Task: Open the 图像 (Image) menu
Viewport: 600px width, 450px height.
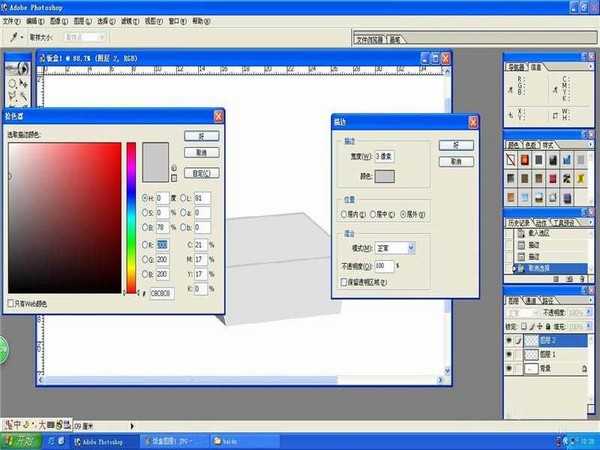Action: [x=59, y=21]
